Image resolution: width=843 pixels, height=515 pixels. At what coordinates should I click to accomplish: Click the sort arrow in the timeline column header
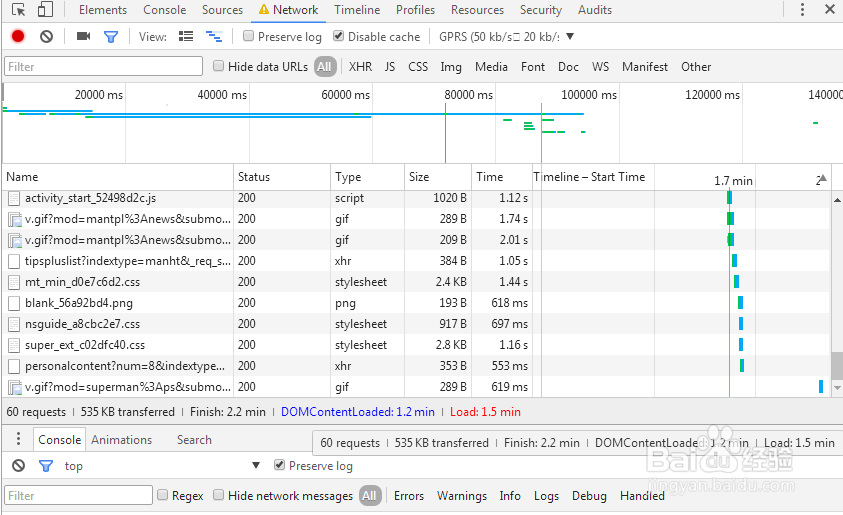[x=821, y=179]
